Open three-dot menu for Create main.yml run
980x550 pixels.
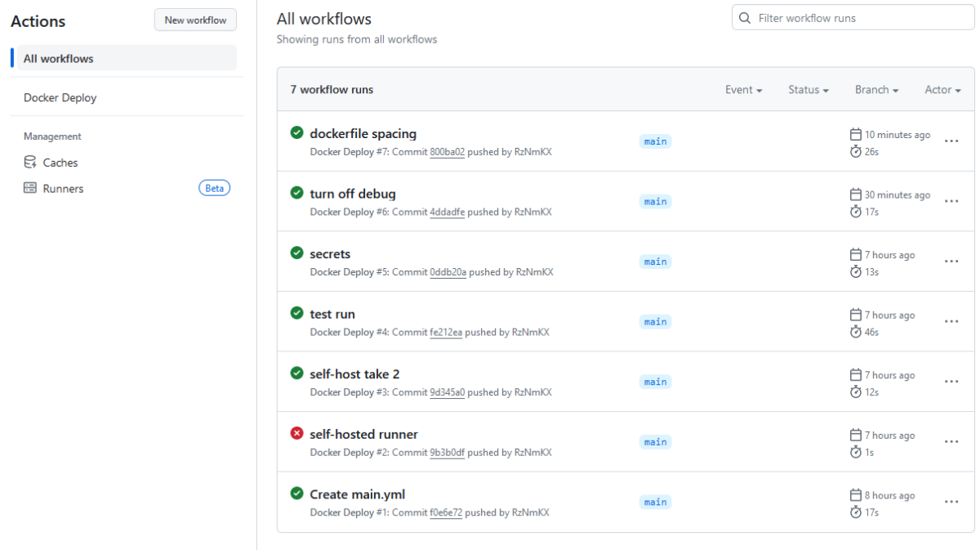951,502
